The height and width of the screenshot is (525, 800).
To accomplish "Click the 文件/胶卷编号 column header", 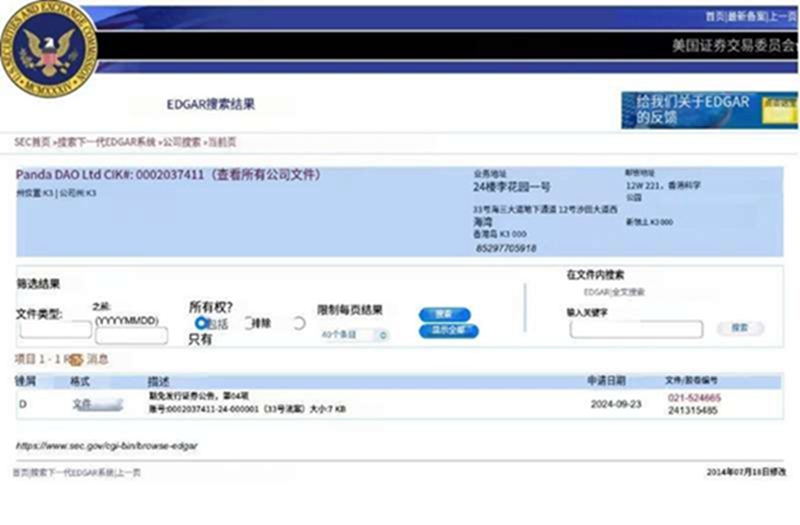I will pos(691,381).
